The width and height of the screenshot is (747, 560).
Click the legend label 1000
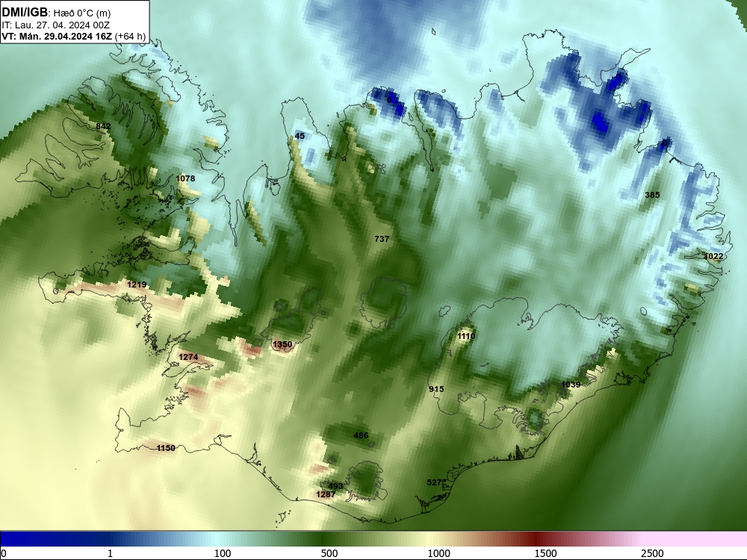point(438,553)
